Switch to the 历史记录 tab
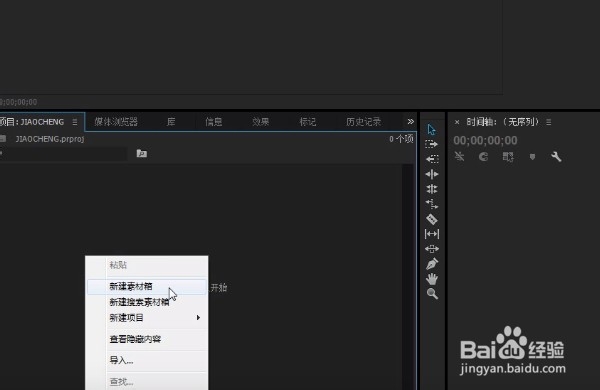The height and width of the screenshot is (390, 600). (364, 122)
